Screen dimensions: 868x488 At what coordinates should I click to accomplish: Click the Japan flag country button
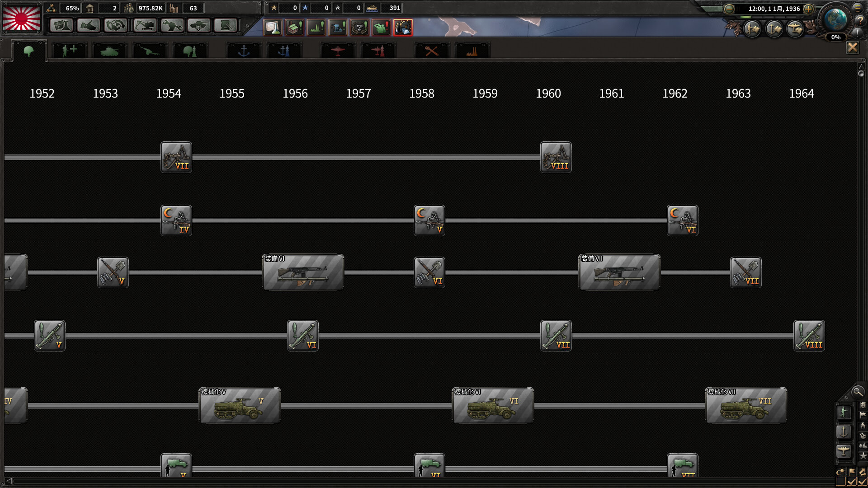tap(22, 18)
